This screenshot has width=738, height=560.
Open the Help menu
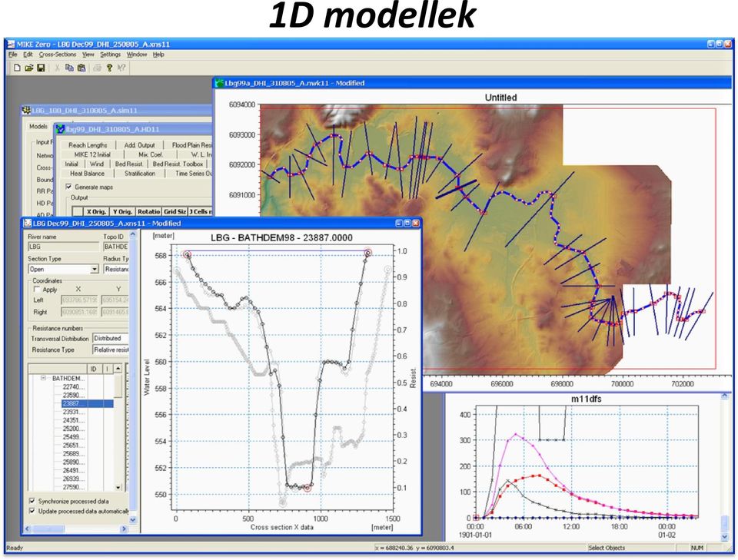click(x=158, y=55)
